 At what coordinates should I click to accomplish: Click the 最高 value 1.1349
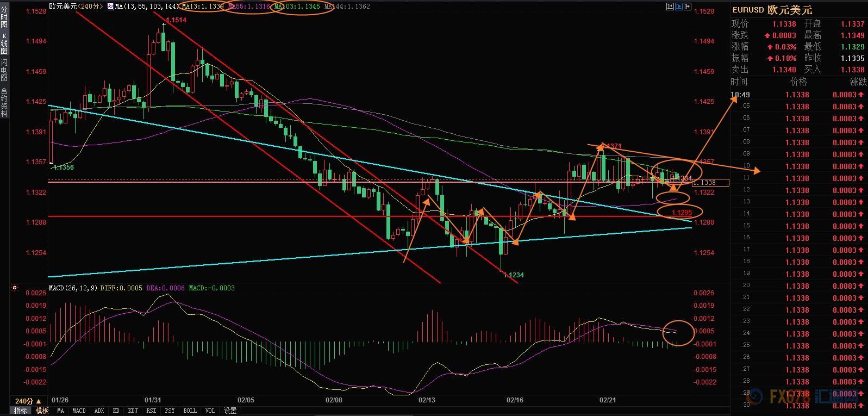pos(852,35)
